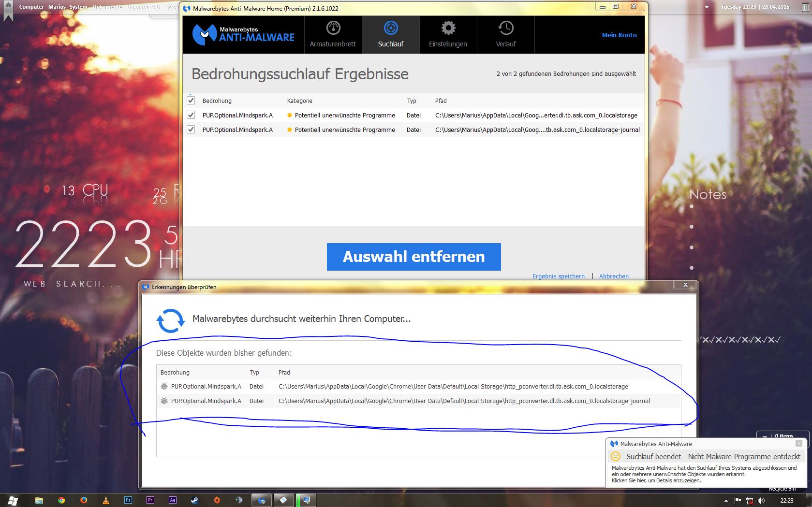812x507 pixels.
Task: Sort results by the Kategorie column header
Action: pyautogui.click(x=299, y=101)
